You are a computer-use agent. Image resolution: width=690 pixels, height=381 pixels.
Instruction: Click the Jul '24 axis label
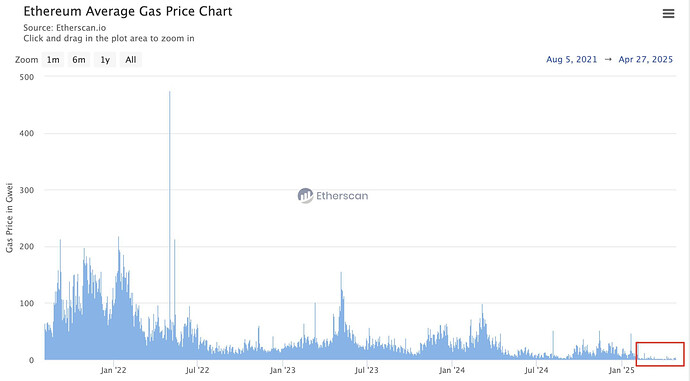[536, 370]
